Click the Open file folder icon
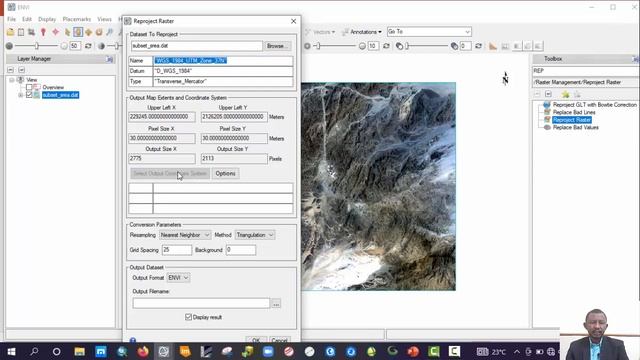The image size is (640, 360). (x=10, y=32)
